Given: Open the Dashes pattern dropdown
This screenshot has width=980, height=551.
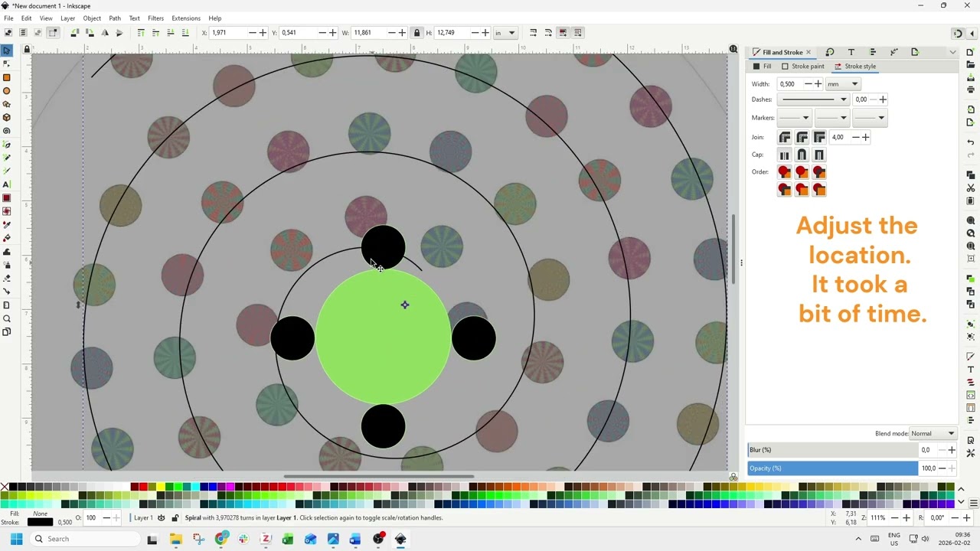Looking at the screenshot, I should point(813,99).
